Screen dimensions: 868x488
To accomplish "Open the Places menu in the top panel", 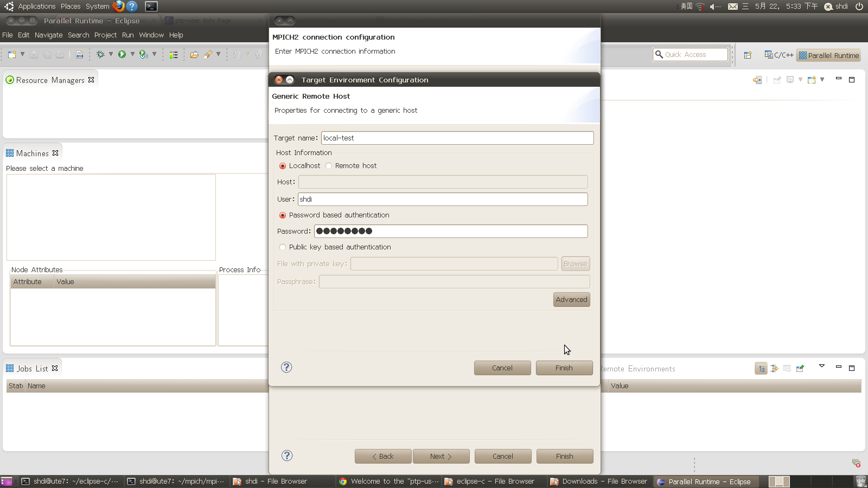I will [x=71, y=6].
